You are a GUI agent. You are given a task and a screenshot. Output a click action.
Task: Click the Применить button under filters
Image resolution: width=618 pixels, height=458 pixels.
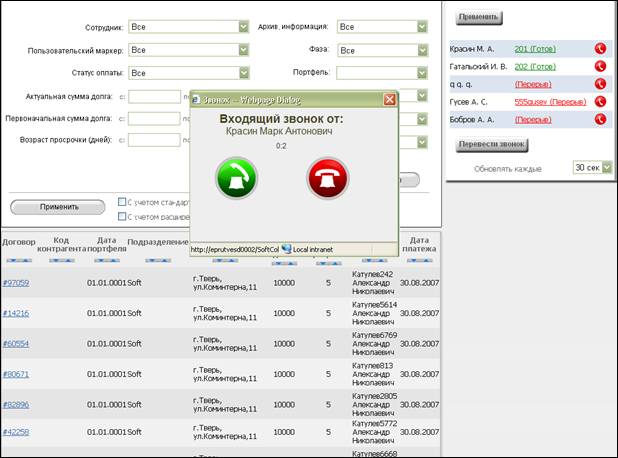click(x=58, y=207)
